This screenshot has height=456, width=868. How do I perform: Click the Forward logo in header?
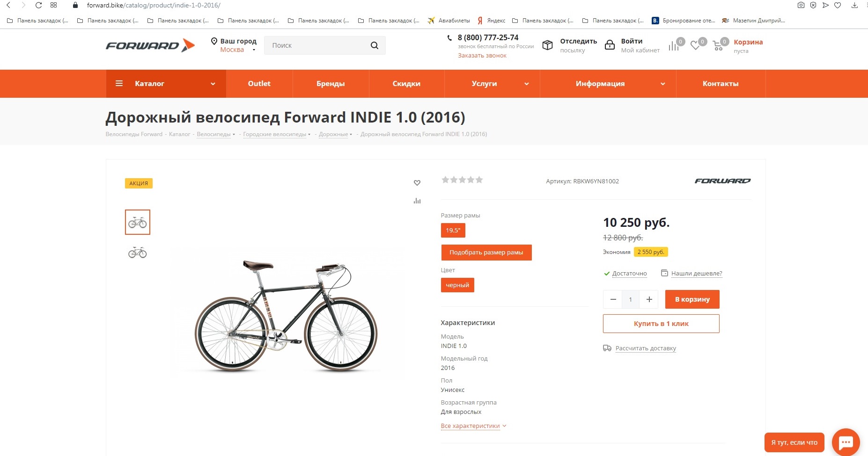[x=150, y=45]
